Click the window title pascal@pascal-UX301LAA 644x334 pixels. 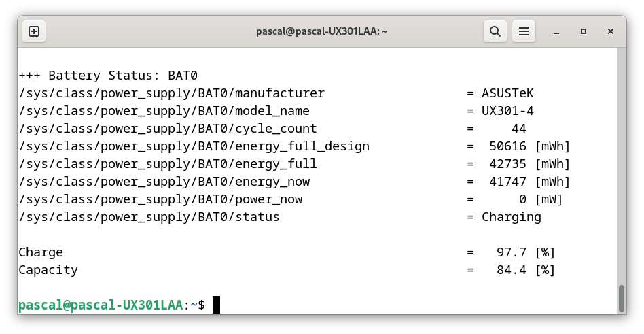pos(321,31)
